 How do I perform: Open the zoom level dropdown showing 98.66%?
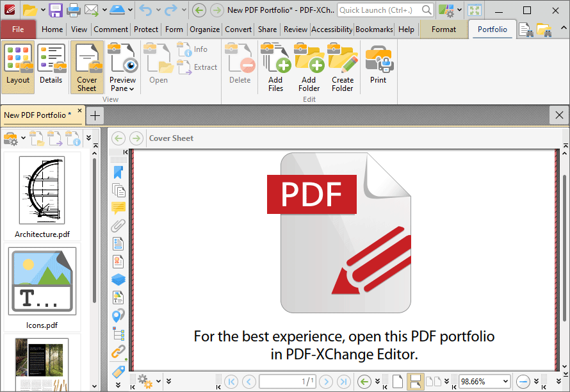click(505, 382)
